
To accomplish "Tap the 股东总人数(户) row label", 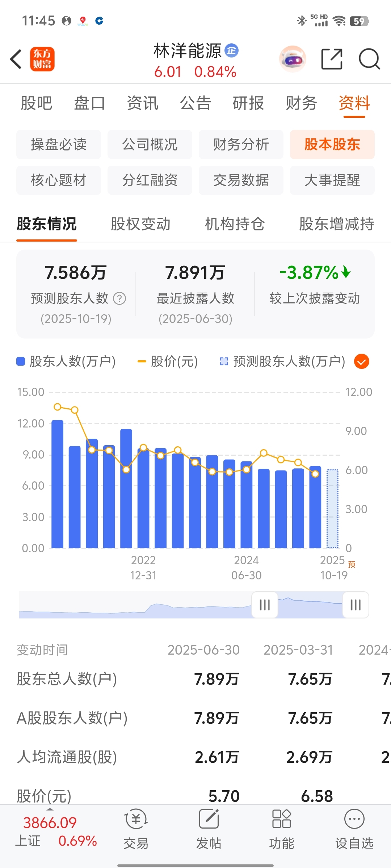I will click(67, 679).
